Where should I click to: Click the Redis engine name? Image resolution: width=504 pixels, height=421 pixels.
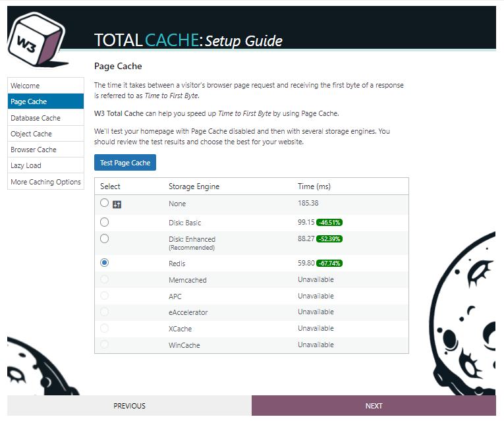coord(177,264)
